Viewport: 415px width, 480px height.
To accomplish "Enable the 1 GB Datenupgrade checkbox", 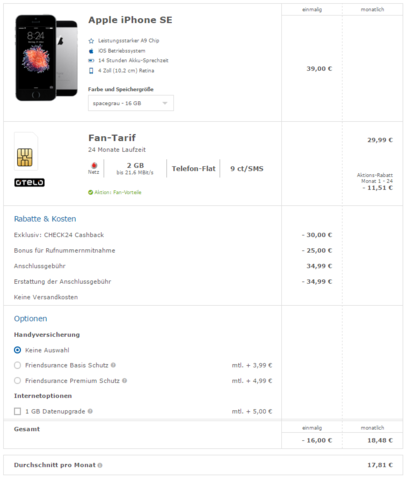I will [x=18, y=411].
